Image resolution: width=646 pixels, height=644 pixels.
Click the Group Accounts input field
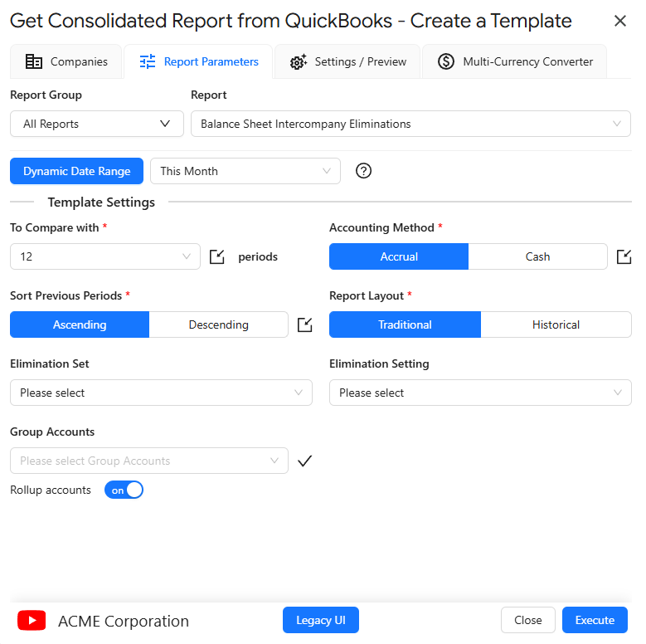point(149,461)
